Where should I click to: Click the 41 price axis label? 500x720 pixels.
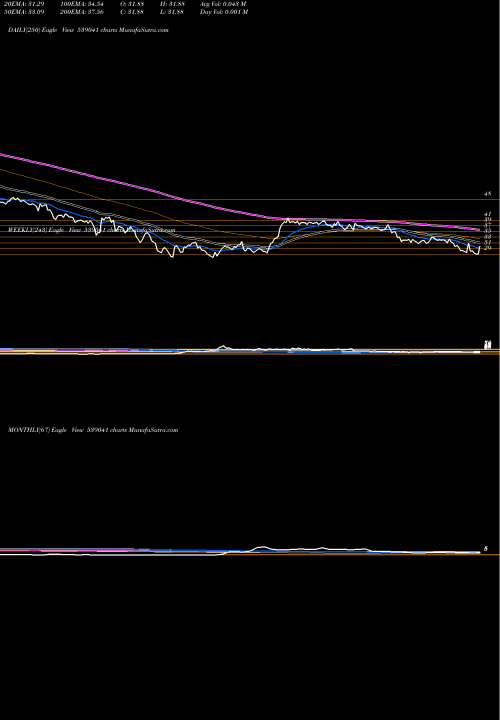pos(488,214)
